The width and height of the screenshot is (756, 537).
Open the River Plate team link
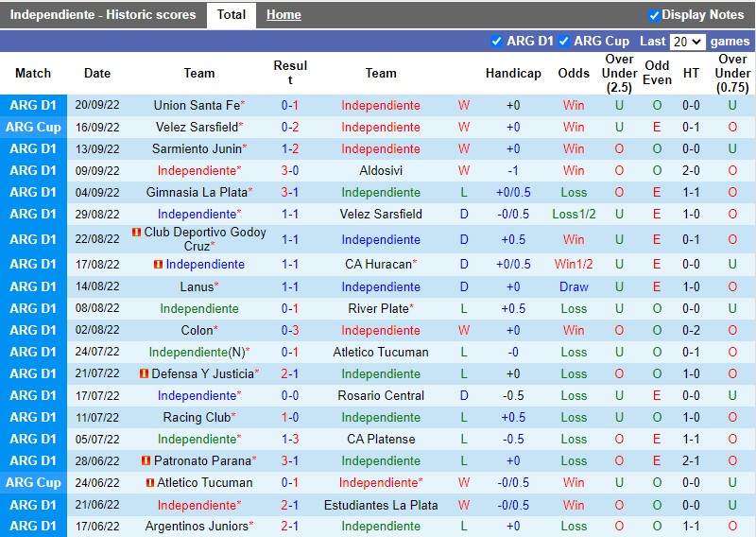pyautogui.click(x=378, y=309)
